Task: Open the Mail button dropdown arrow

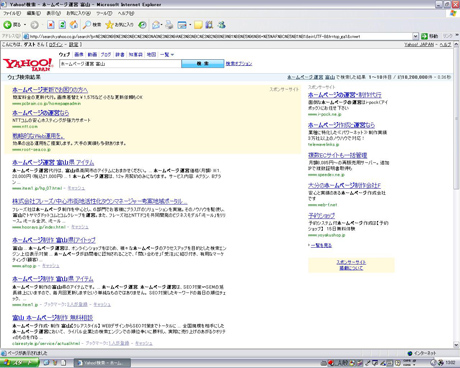Action: pyautogui.click(x=162, y=25)
